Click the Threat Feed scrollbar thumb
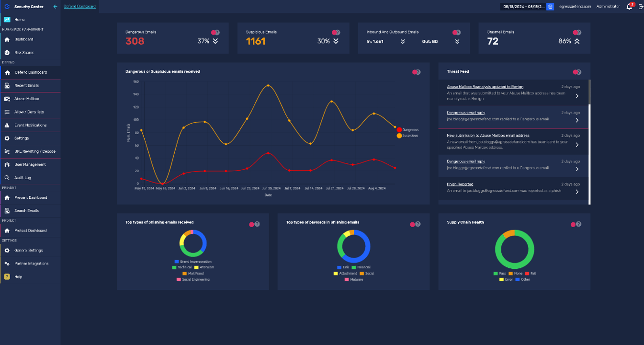This screenshot has height=345, width=644. [x=589, y=92]
